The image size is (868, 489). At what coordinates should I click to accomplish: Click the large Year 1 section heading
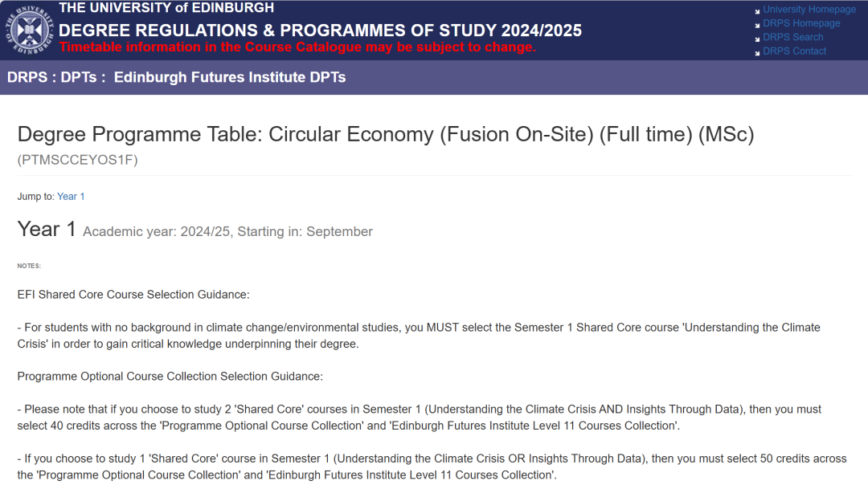click(47, 230)
